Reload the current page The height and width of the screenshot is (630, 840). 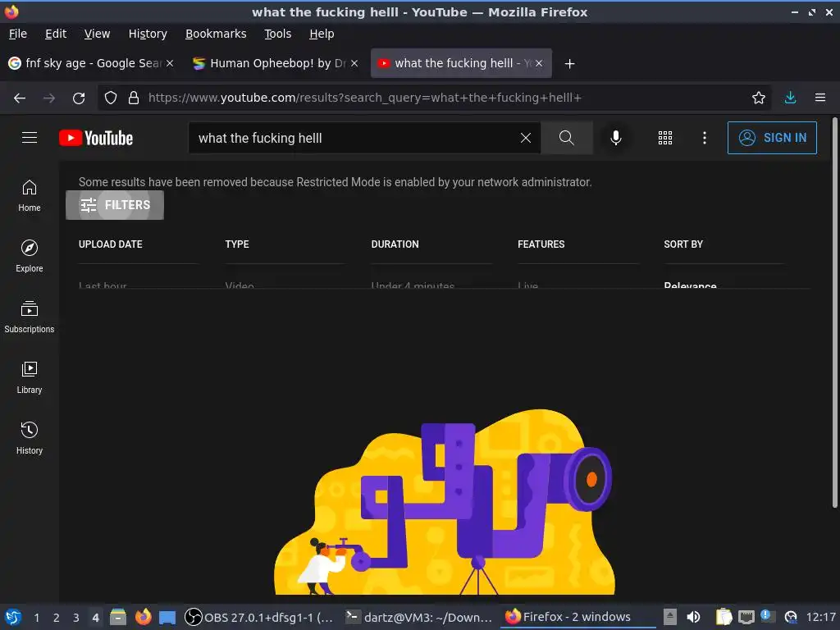(x=79, y=98)
